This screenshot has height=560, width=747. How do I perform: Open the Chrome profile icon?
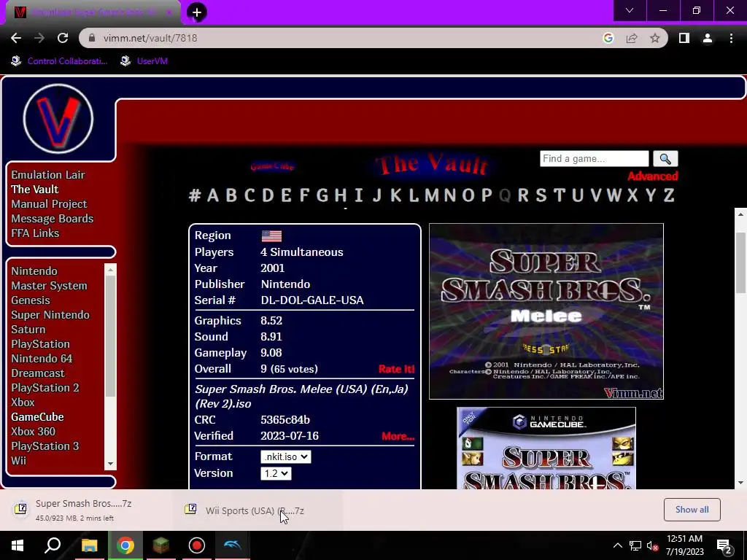click(x=708, y=38)
